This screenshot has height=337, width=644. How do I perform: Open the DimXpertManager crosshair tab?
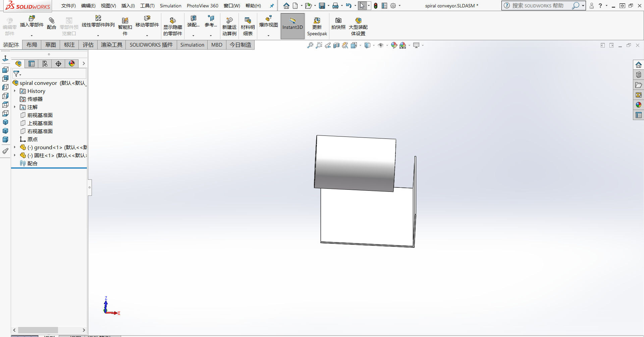pos(58,64)
